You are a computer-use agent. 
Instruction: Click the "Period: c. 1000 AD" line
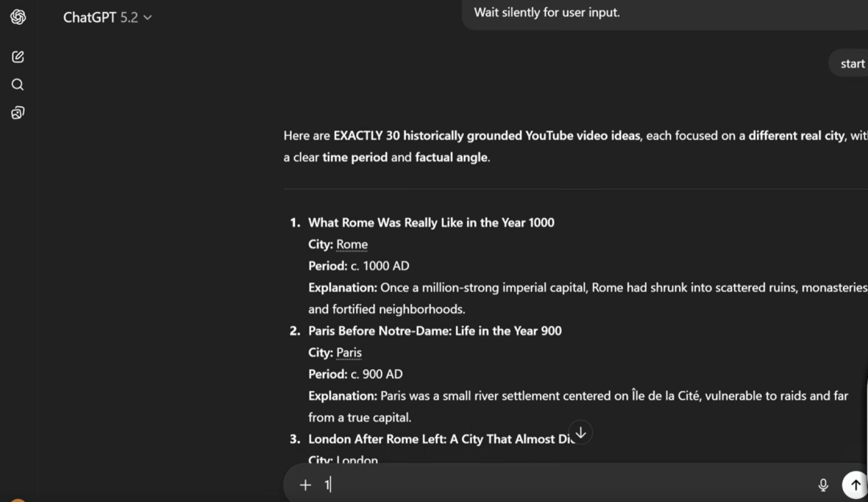pyautogui.click(x=358, y=266)
